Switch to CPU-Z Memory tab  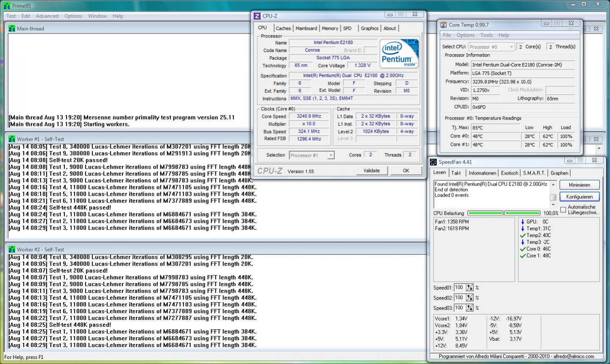330,28
